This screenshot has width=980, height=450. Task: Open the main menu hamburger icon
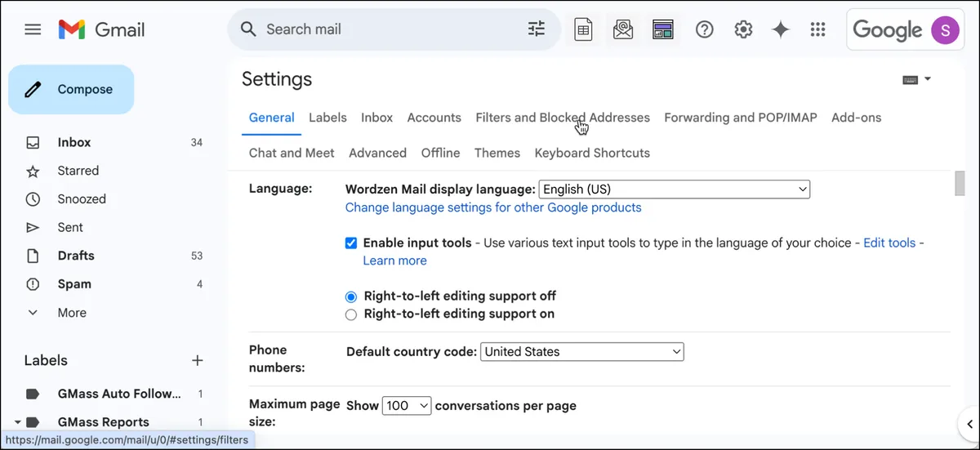(33, 29)
